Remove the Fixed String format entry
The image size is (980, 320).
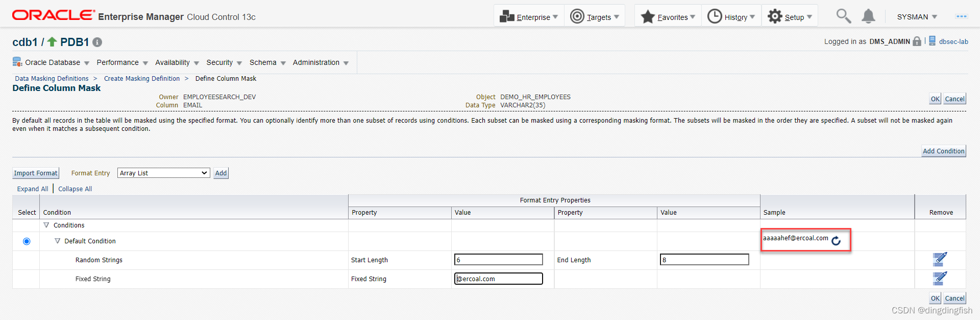(940, 279)
